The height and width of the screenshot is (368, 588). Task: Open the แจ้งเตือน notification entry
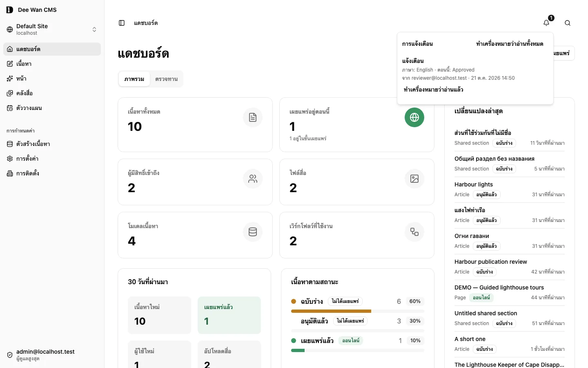pos(475,69)
